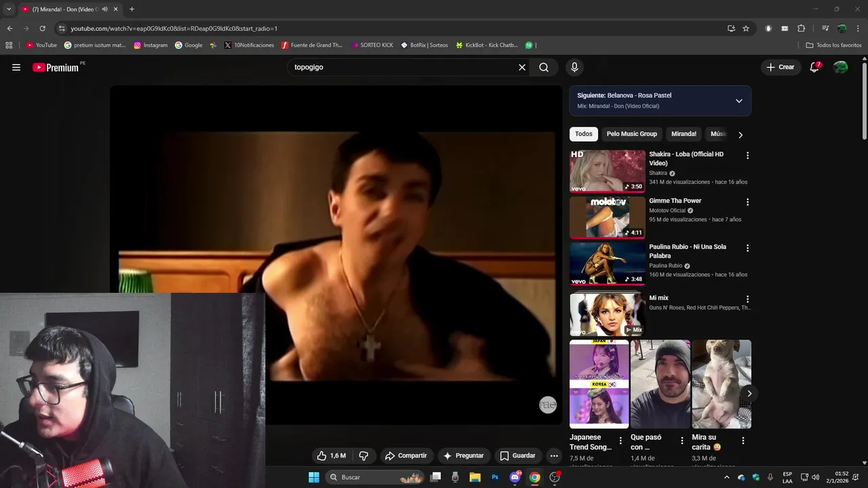Open Chrome three-dot menu

point(858,28)
